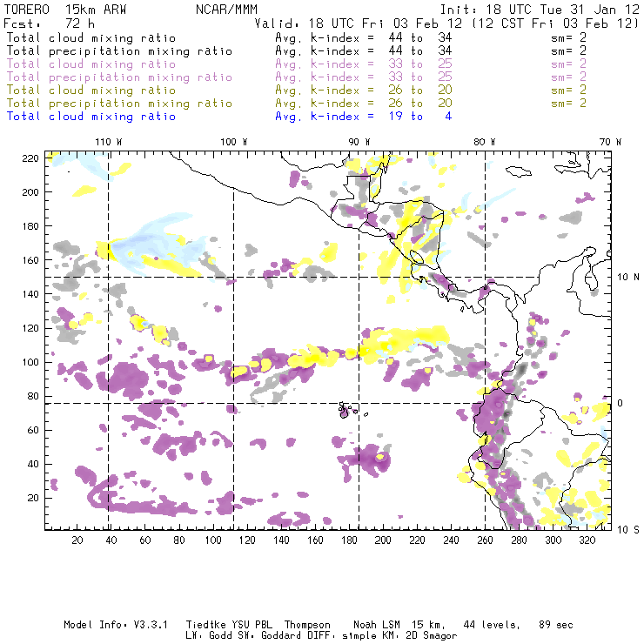The width and height of the screenshot is (644, 644).
Task: Click the '90 W' longitude label
Action: coord(359,142)
